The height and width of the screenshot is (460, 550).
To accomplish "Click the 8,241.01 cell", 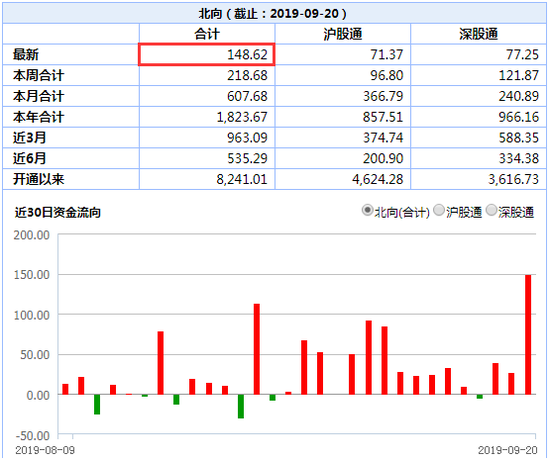I will [x=207, y=179].
